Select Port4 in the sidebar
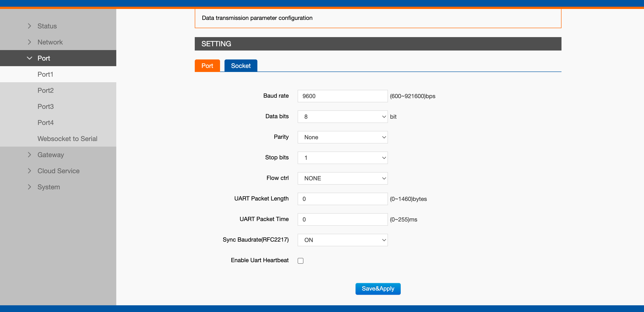 click(45, 123)
